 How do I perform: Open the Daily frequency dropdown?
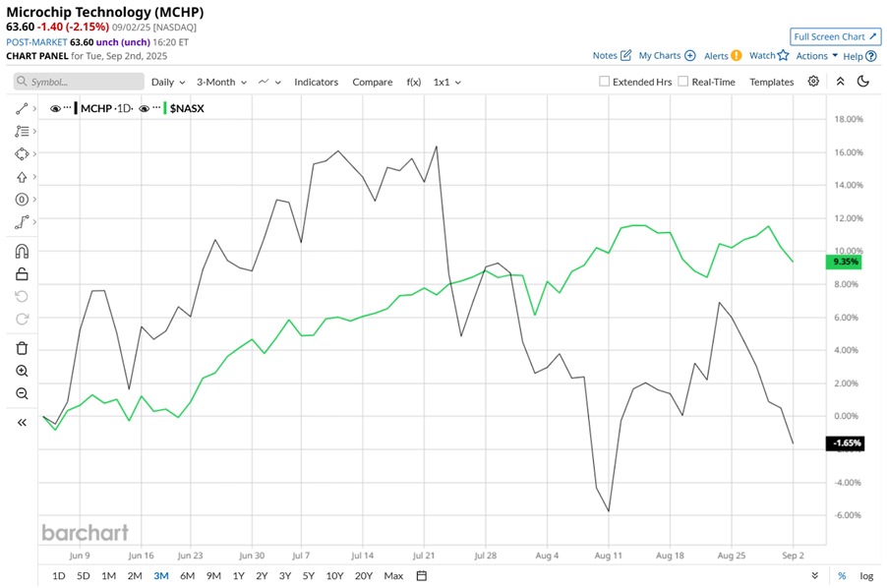[168, 82]
